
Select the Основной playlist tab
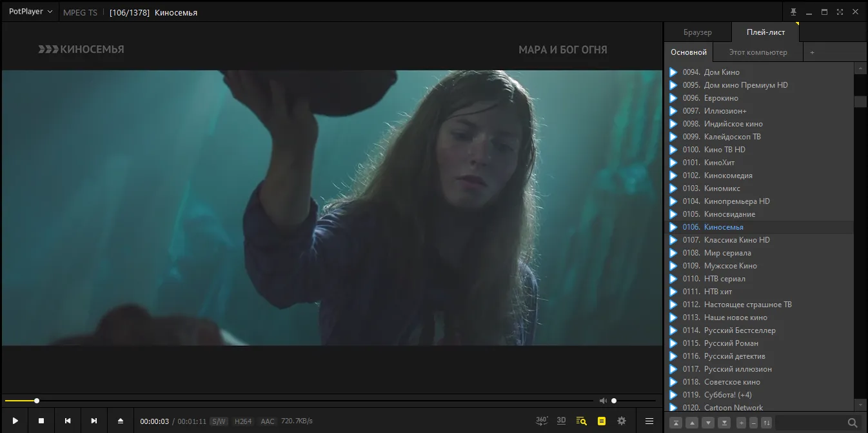click(689, 52)
